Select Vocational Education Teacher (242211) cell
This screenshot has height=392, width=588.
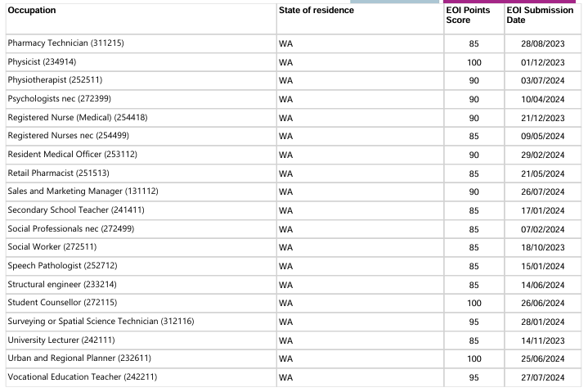82,376
